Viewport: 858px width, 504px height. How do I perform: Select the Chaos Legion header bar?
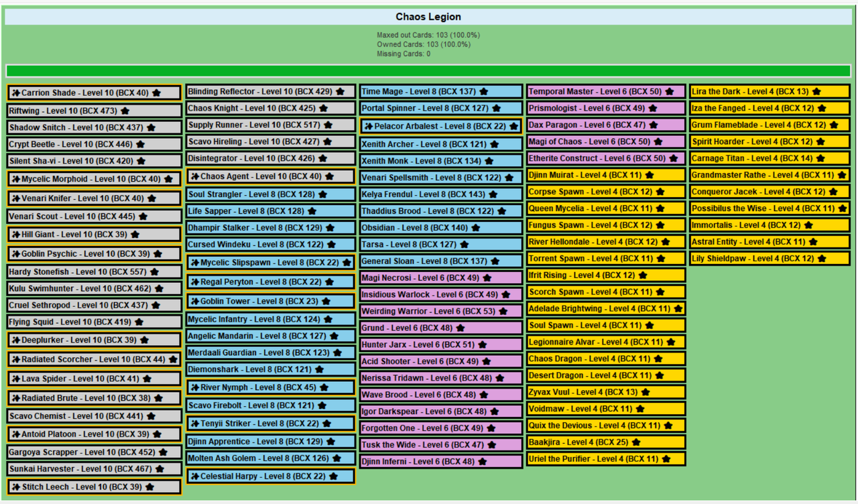pyautogui.click(x=428, y=17)
